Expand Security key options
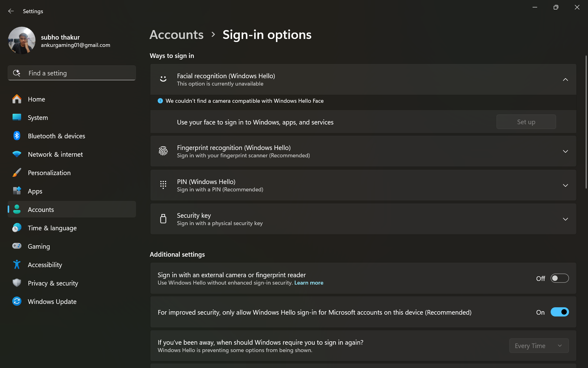 565,219
